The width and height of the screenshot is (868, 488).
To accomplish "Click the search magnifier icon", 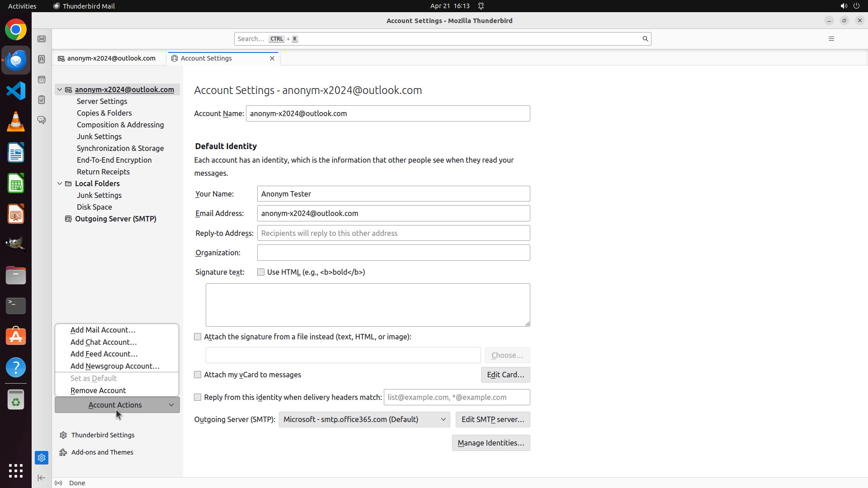I will click(x=645, y=39).
